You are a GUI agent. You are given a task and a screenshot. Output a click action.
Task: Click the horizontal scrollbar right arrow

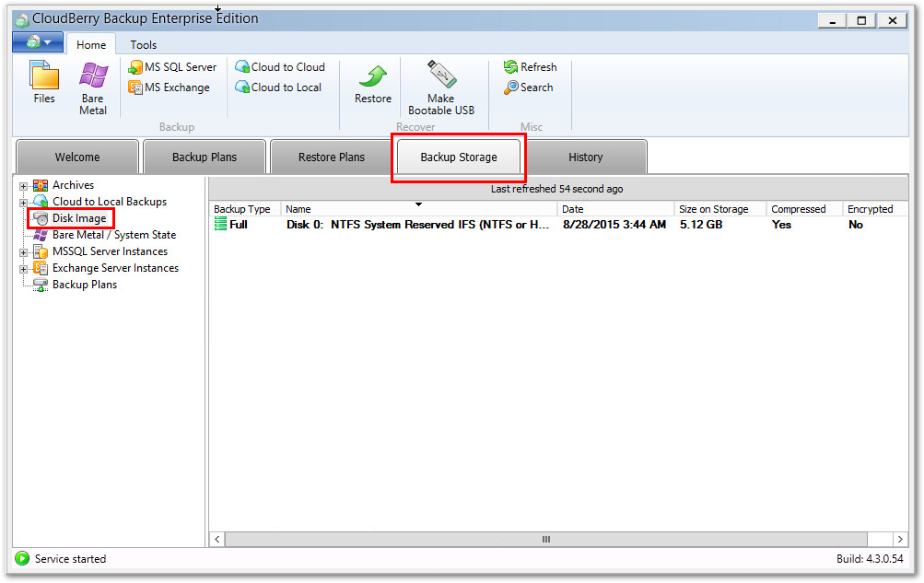(898, 539)
